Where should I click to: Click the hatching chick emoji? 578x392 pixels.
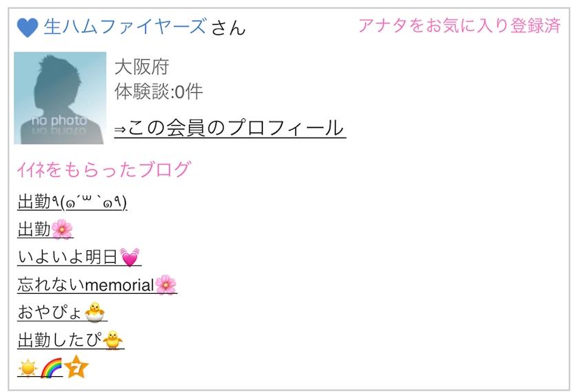pyautogui.click(x=95, y=312)
